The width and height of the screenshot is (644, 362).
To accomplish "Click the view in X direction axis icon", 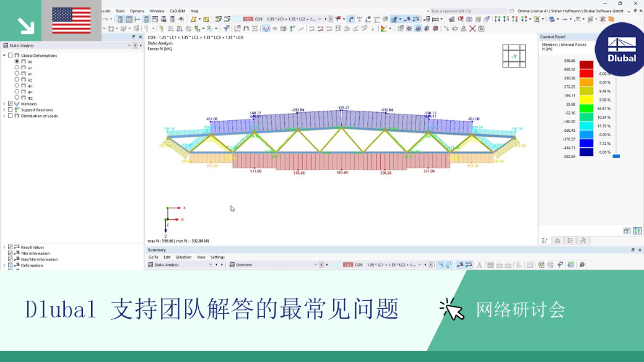I will [497, 19].
